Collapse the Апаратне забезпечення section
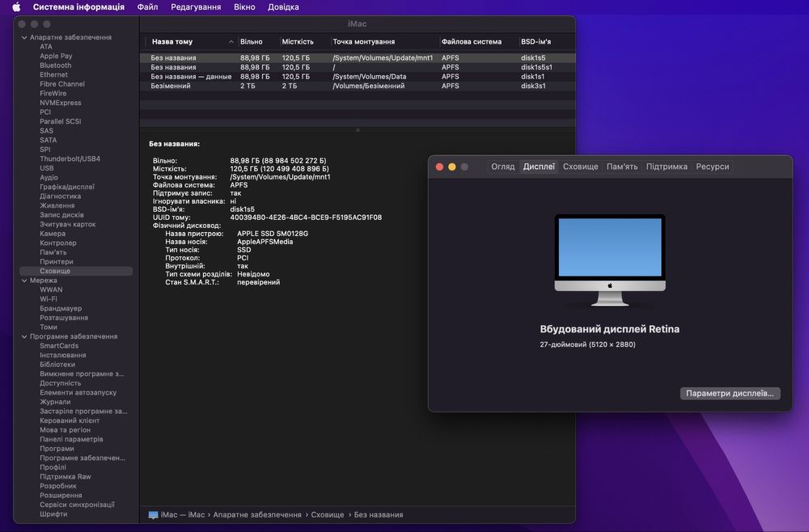This screenshot has width=809, height=532. 24,38
